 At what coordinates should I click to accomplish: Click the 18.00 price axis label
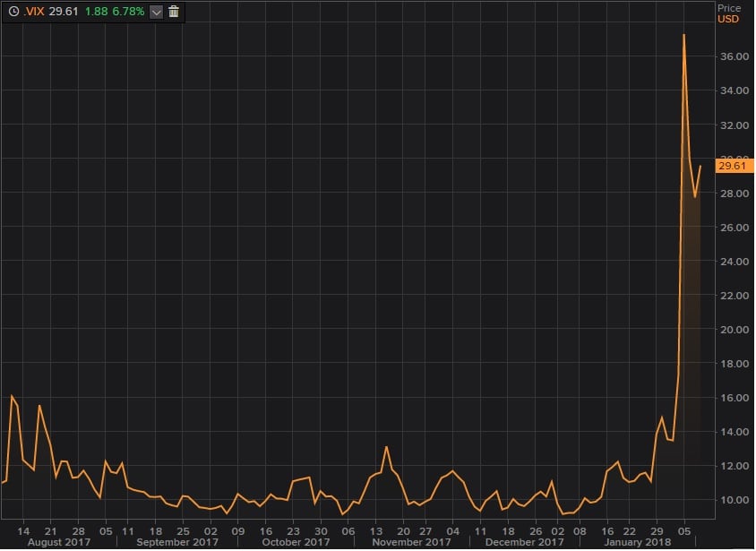coord(735,364)
